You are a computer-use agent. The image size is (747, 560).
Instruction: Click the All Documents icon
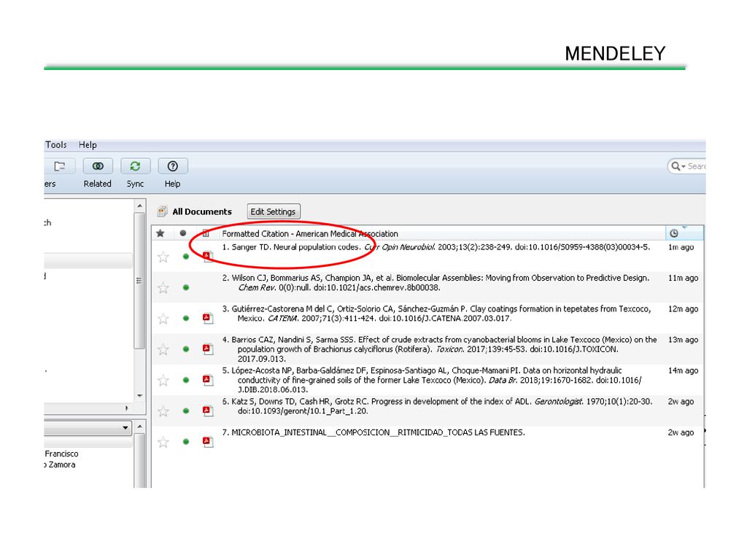tap(163, 211)
